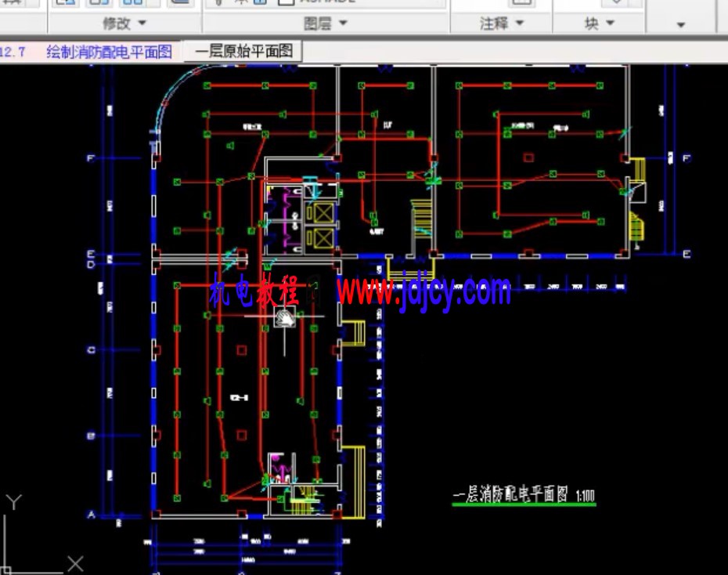Select grid axis label D
The width and height of the screenshot is (728, 575).
(91, 264)
